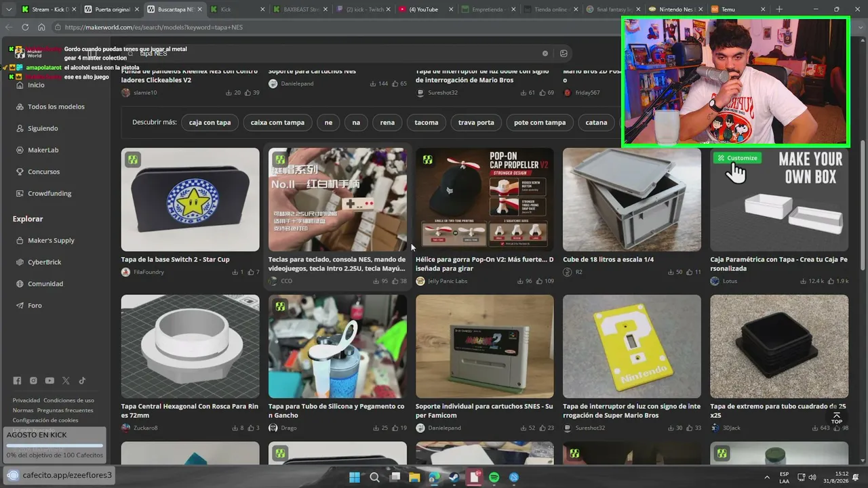Open the Siguiendo sidebar icon
This screenshot has width=868, height=488.
point(18,128)
